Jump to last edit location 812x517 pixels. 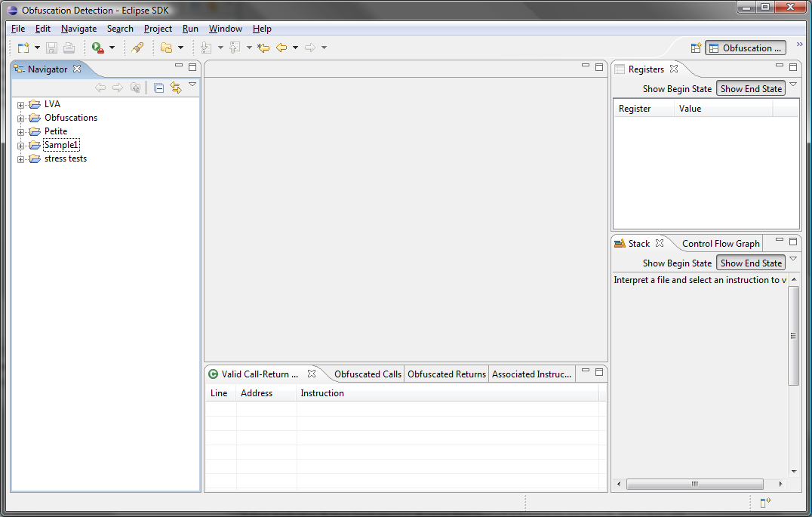(x=263, y=48)
